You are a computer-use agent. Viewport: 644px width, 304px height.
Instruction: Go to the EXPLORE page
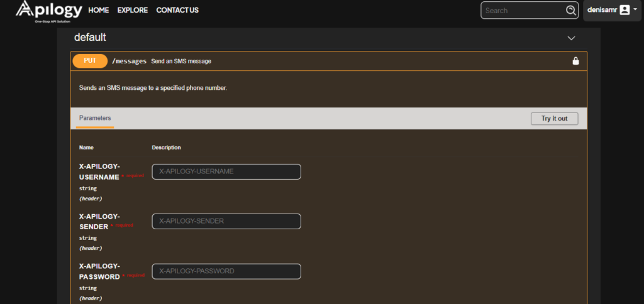(133, 10)
